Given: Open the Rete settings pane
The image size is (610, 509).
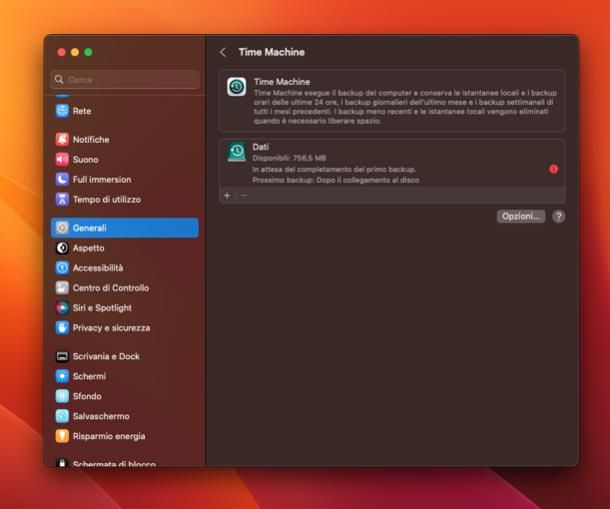Looking at the screenshot, I should click(125, 111).
